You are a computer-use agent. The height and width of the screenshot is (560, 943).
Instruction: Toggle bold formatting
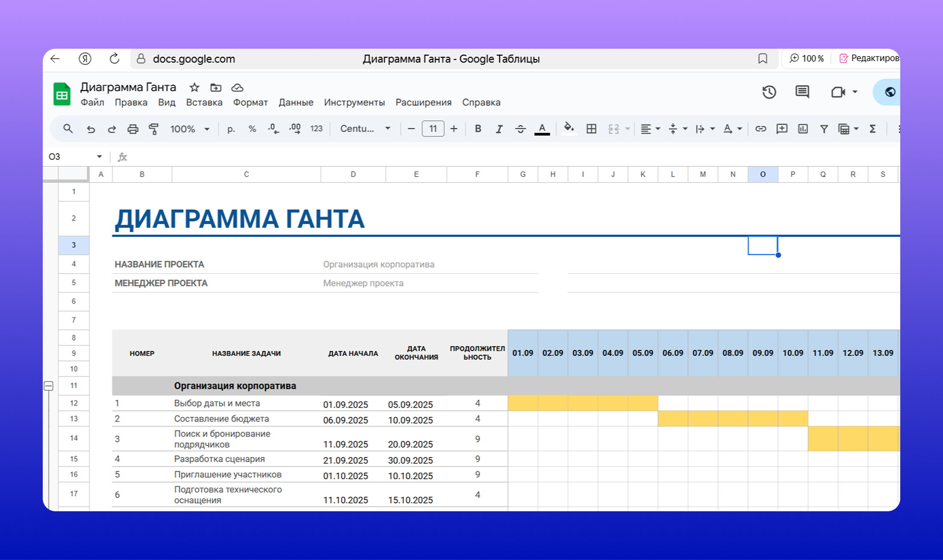point(478,129)
